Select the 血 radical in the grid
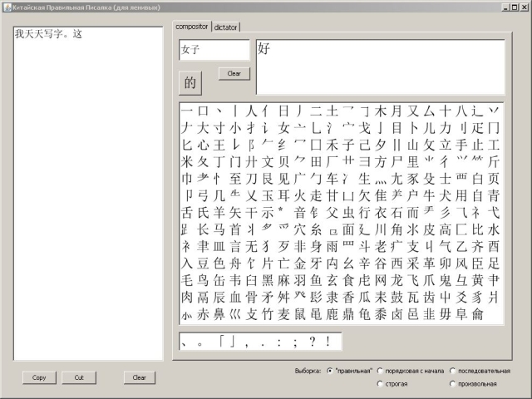 pos(235,298)
